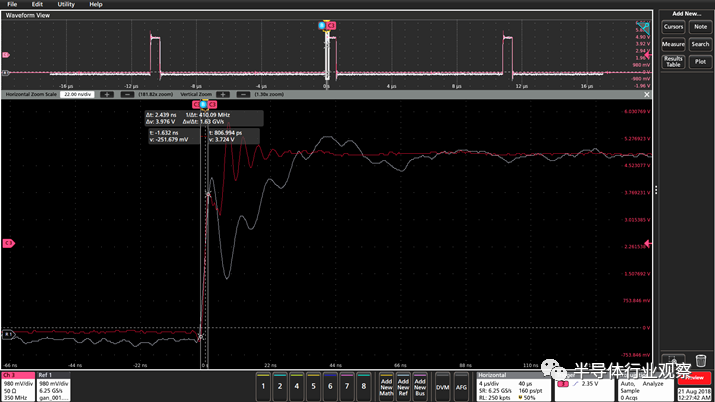Click the Measure button

click(673, 44)
